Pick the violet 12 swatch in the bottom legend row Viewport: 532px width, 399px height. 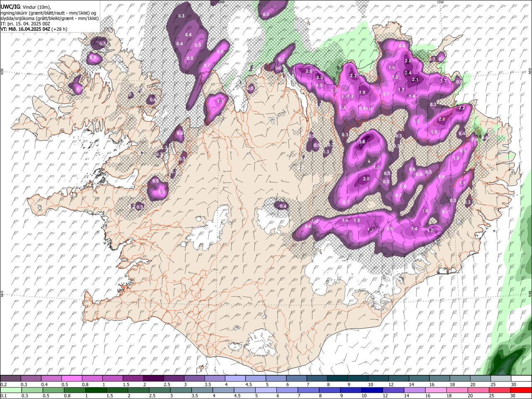tap(393, 390)
